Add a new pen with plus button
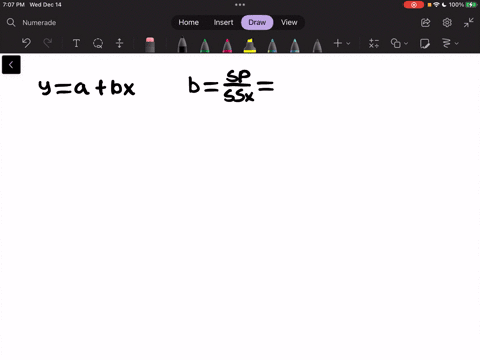Viewport: 480px width, 360px height. [x=338, y=43]
